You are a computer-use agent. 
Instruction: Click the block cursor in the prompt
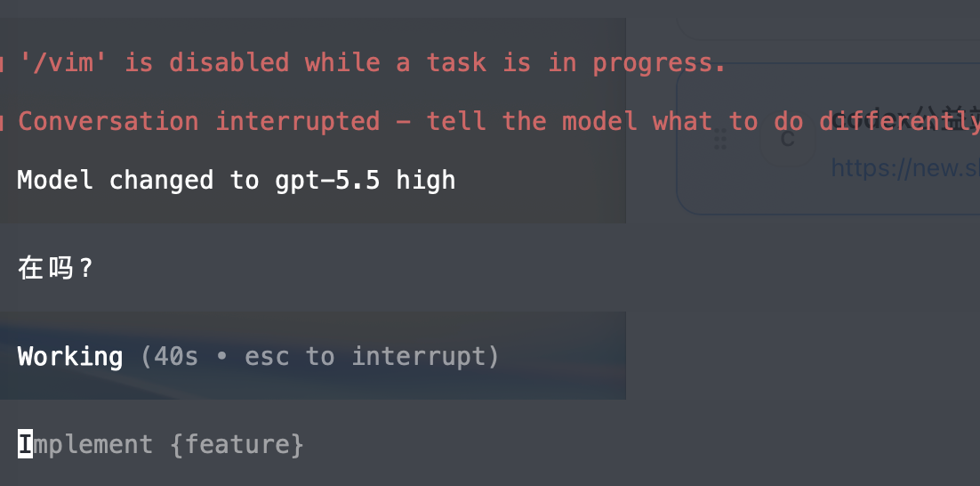coord(25,444)
